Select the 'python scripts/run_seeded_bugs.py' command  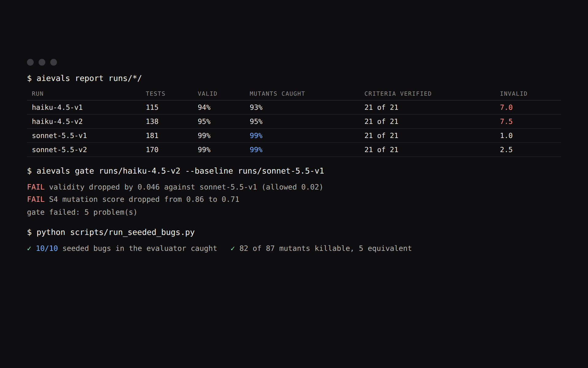[x=111, y=232]
